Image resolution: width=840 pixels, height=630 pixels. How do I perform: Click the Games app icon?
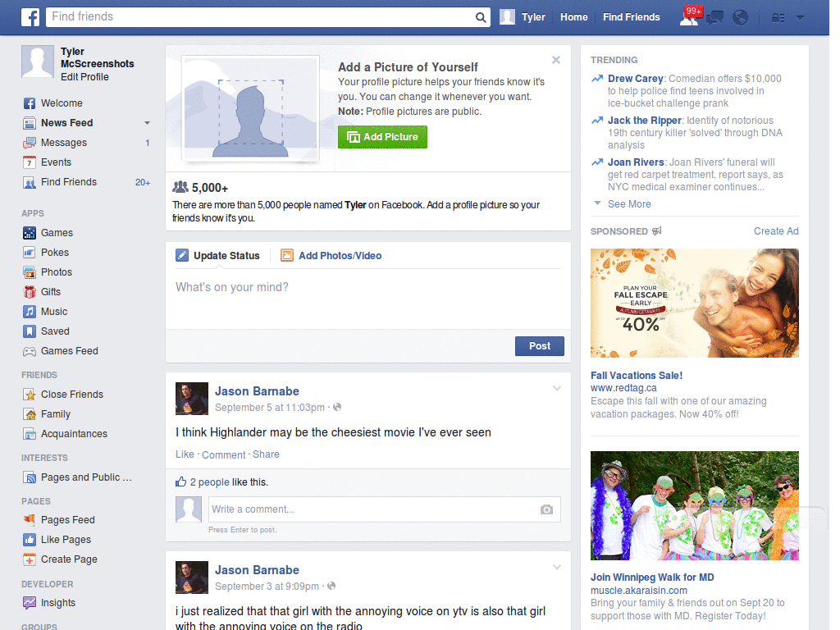point(30,233)
